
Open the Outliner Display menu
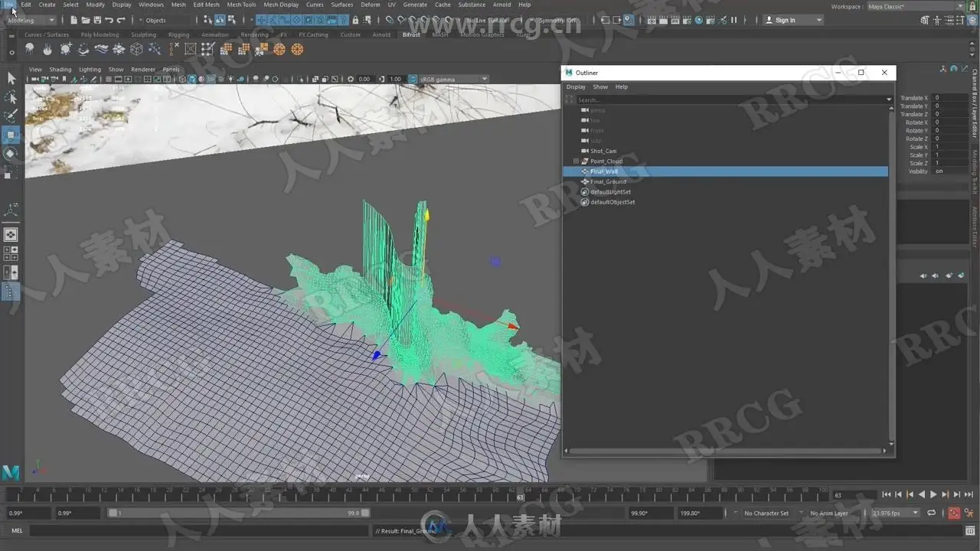(x=576, y=87)
